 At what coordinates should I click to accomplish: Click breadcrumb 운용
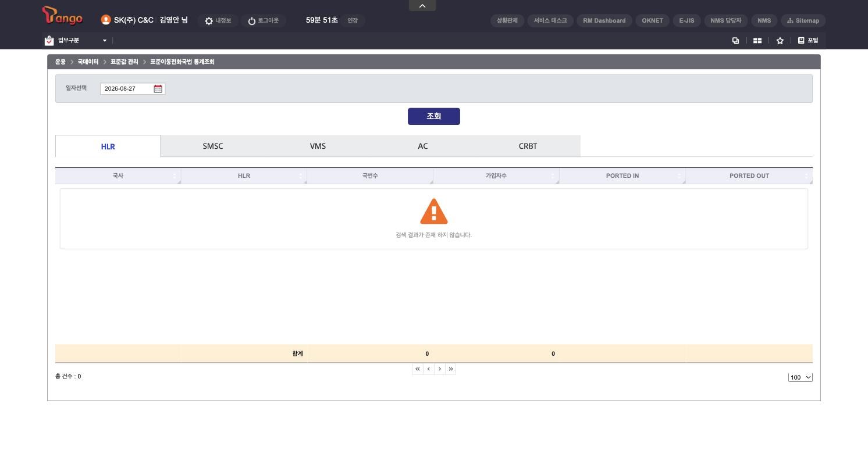(x=61, y=62)
